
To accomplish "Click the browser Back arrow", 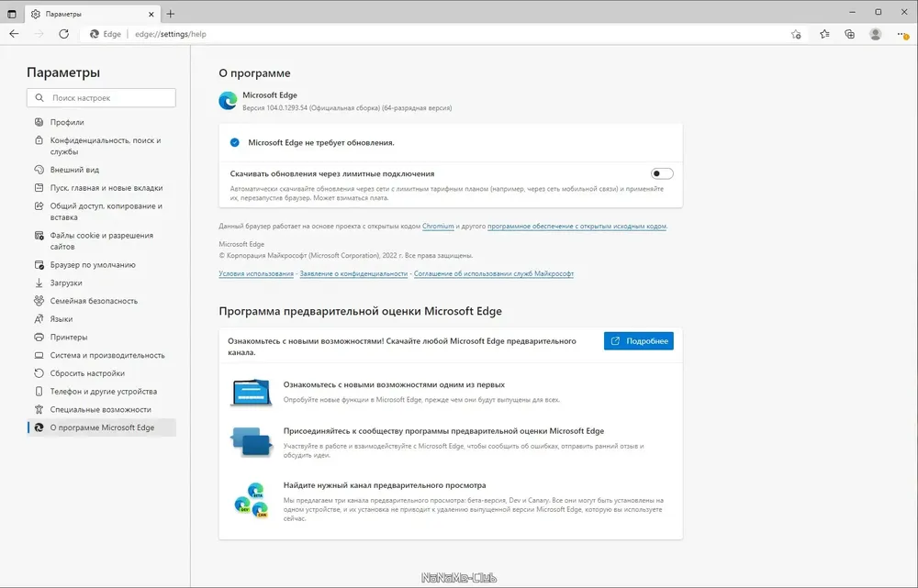I will (x=14, y=34).
